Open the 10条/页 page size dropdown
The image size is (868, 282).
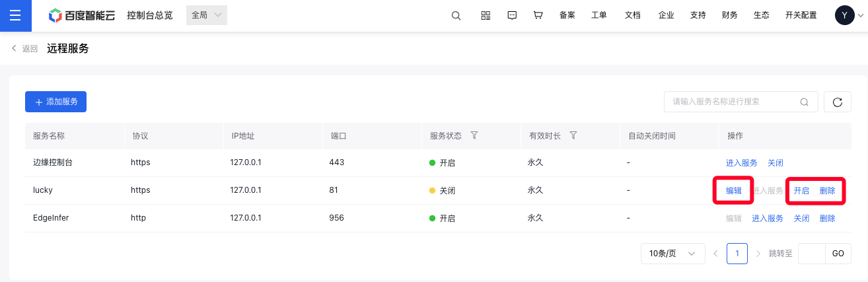[x=672, y=254]
